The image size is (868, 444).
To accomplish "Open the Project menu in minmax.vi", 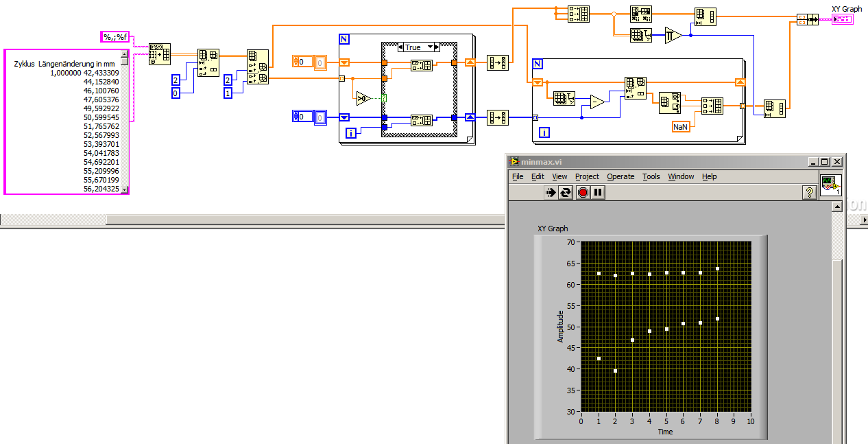I will pos(587,176).
